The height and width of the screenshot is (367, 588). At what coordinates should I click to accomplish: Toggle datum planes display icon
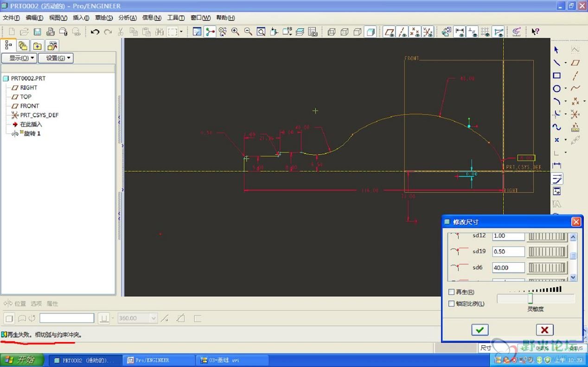[390, 32]
